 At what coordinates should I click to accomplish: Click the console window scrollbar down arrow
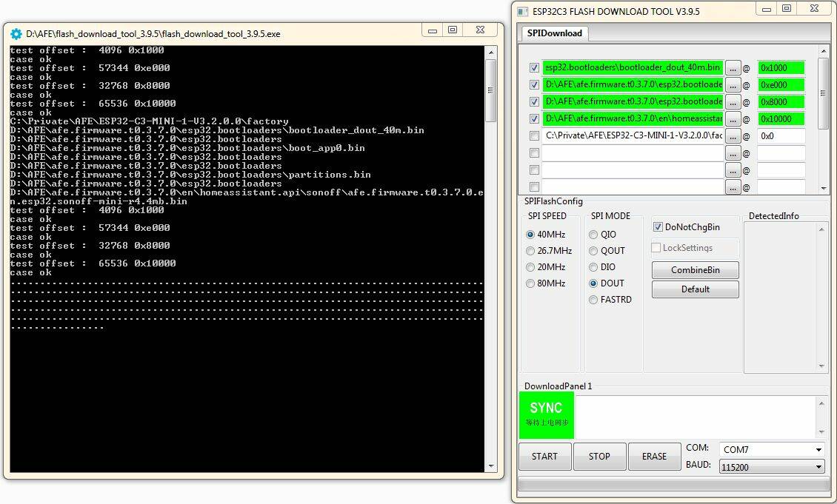pyautogui.click(x=491, y=467)
